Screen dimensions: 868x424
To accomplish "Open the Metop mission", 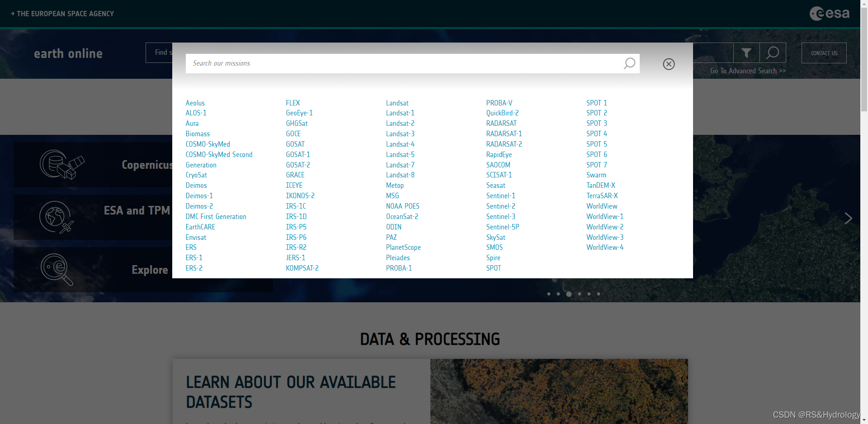I will (x=395, y=186).
